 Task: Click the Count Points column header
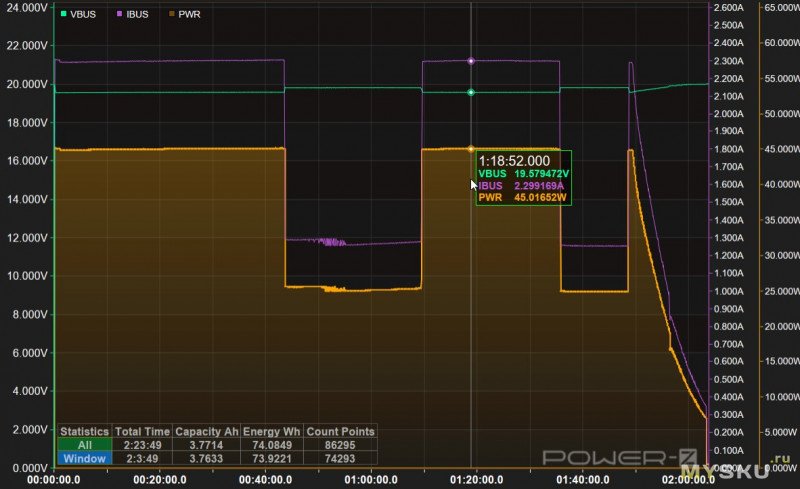click(340, 431)
